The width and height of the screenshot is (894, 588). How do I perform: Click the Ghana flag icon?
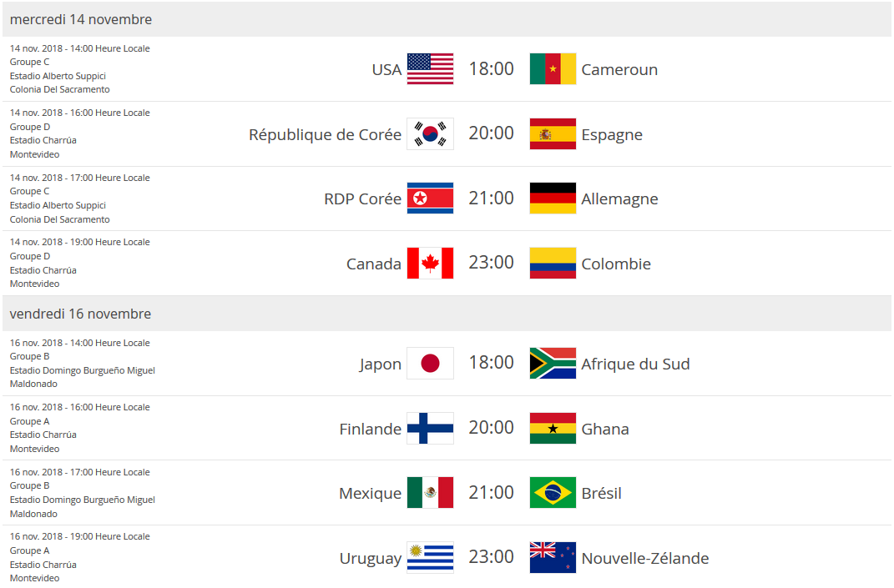pos(553,429)
